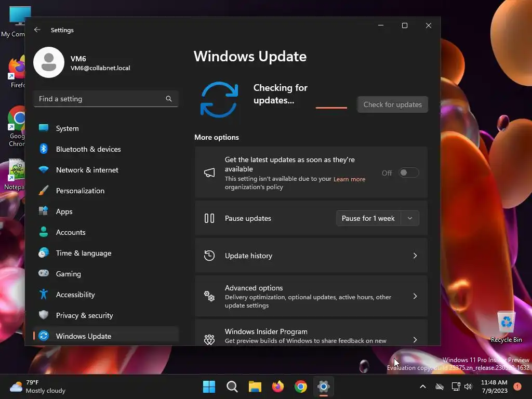Go to Bluetooth & devices settings

click(x=106, y=149)
